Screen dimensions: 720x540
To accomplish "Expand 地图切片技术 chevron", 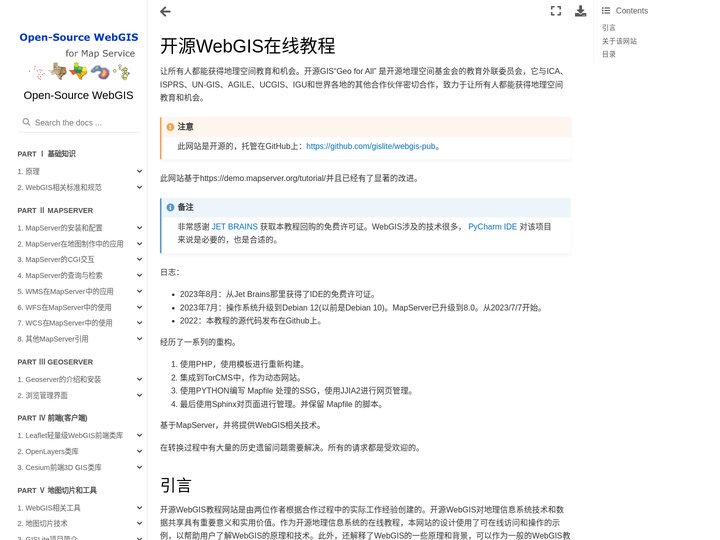I will click(139, 523).
